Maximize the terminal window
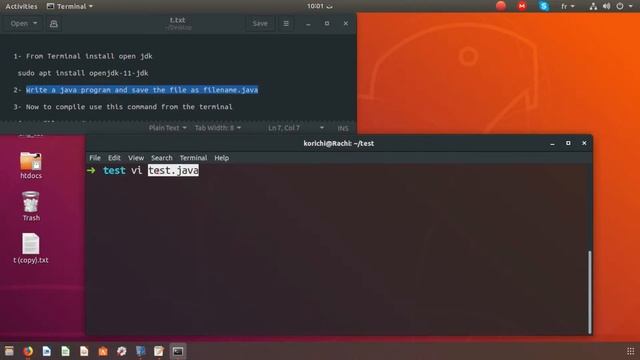640x360 pixels. pyautogui.click(x=568, y=143)
